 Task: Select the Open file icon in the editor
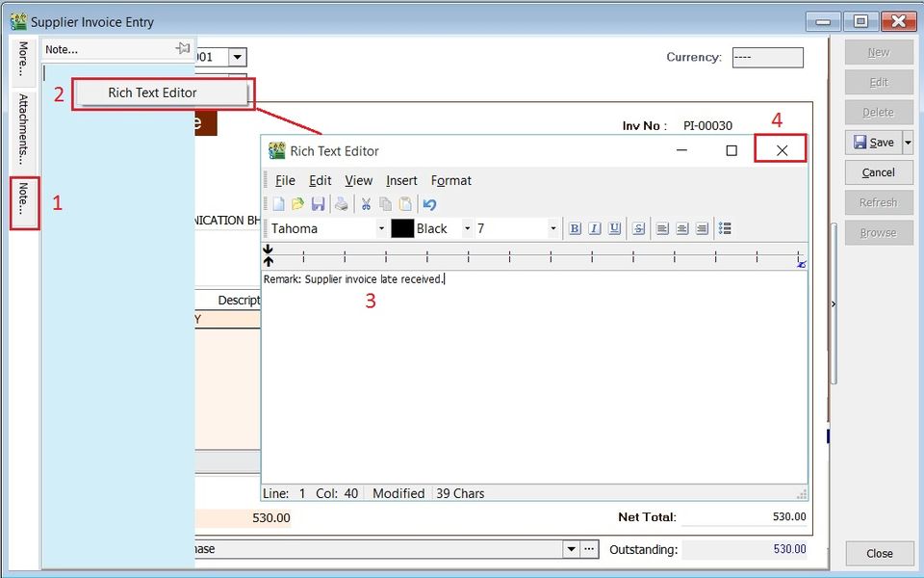pos(298,203)
